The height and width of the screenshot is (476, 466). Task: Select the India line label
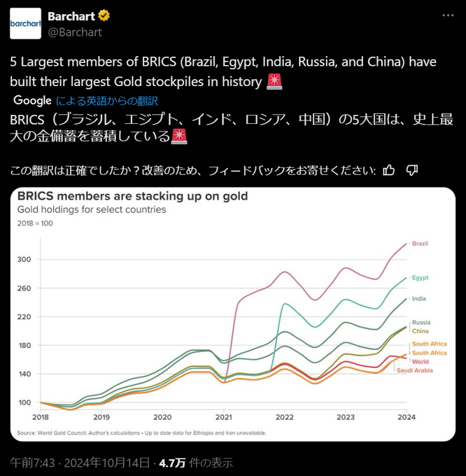(419, 299)
